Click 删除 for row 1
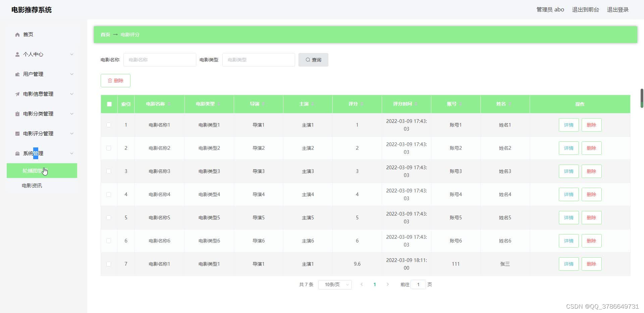 591,125
